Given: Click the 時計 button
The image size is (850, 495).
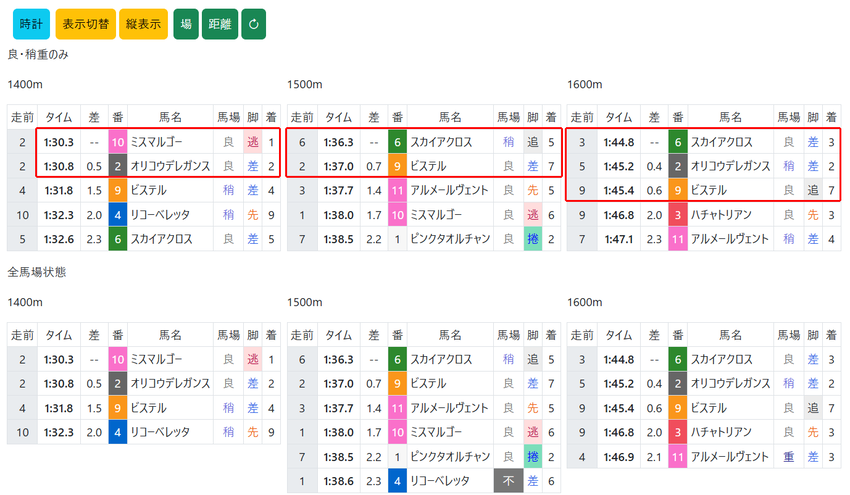Looking at the screenshot, I should click(31, 24).
